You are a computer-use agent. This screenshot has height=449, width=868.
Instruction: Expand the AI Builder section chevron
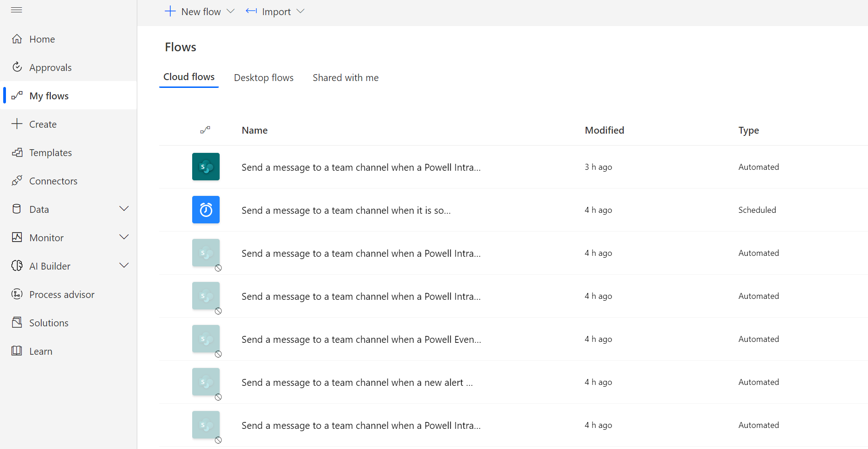124,265
